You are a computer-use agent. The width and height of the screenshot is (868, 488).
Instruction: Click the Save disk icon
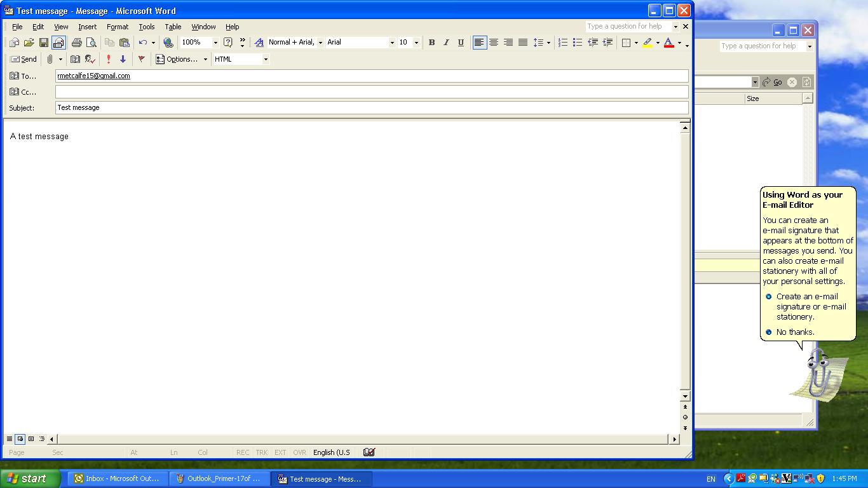point(44,43)
